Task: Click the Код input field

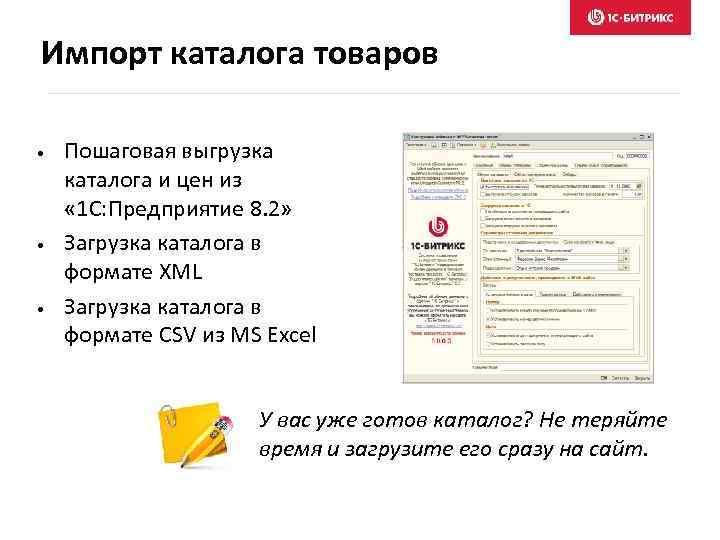Action: [637, 156]
